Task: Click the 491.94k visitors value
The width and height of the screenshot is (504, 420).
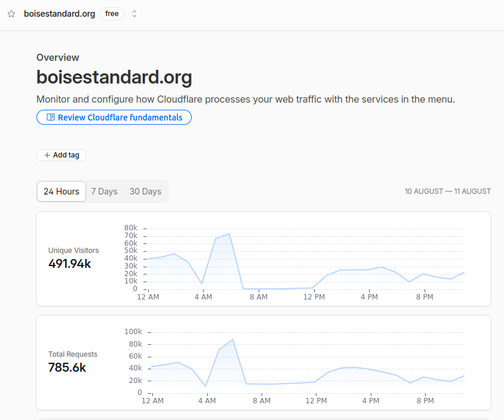Action: pyautogui.click(x=70, y=264)
